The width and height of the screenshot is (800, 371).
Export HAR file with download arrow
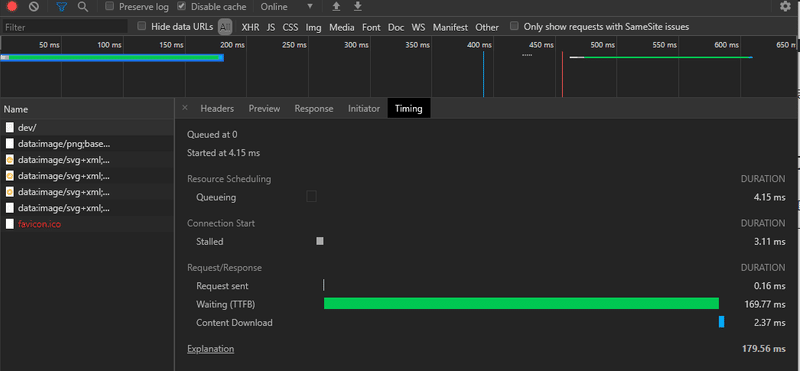pos(358,7)
